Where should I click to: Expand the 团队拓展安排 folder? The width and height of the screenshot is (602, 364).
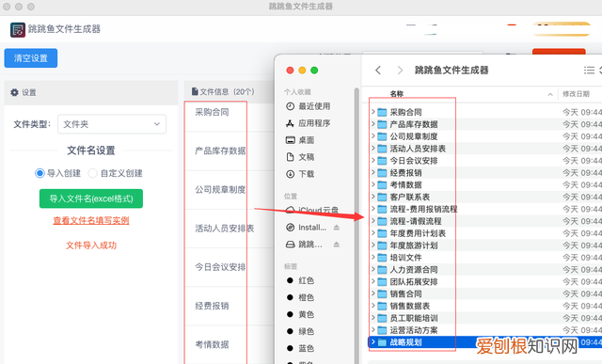click(372, 281)
